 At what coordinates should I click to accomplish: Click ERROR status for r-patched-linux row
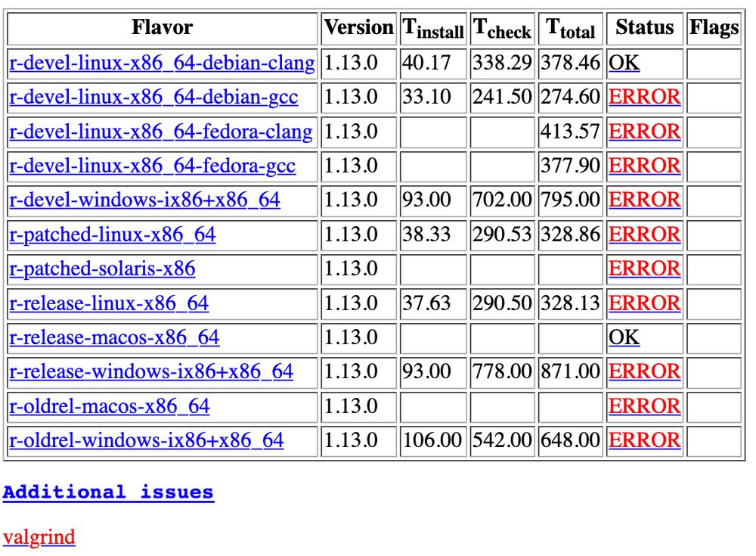[x=645, y=235]
